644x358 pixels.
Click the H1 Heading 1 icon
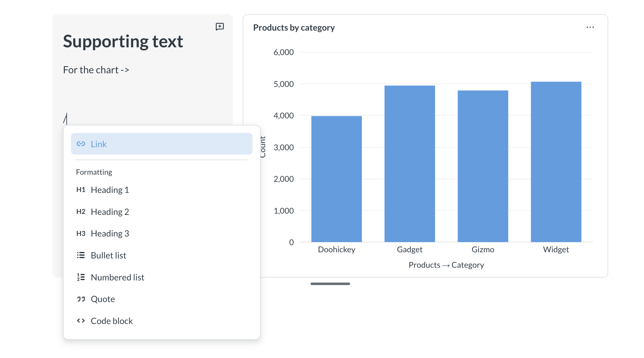tap(81, 190)
